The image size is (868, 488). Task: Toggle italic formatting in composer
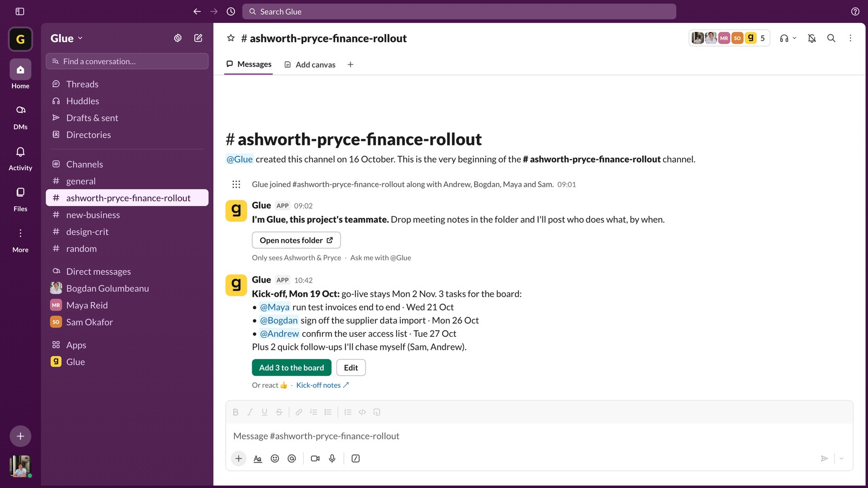tap(250, 412)
